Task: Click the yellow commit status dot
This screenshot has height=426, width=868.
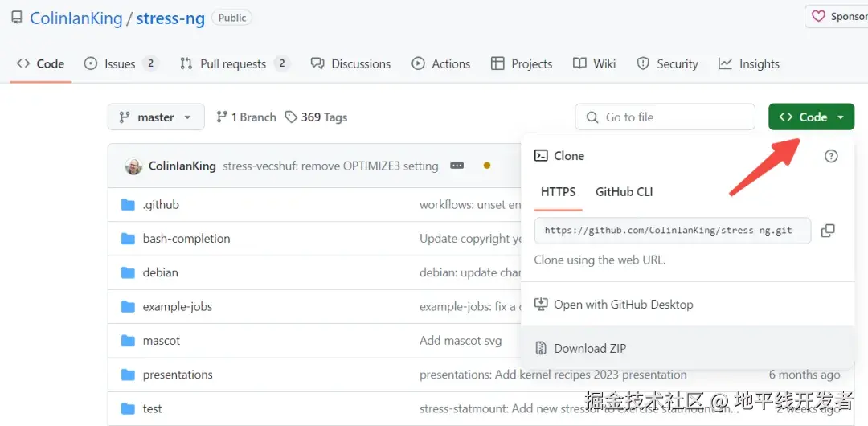Action: point(486,165)
